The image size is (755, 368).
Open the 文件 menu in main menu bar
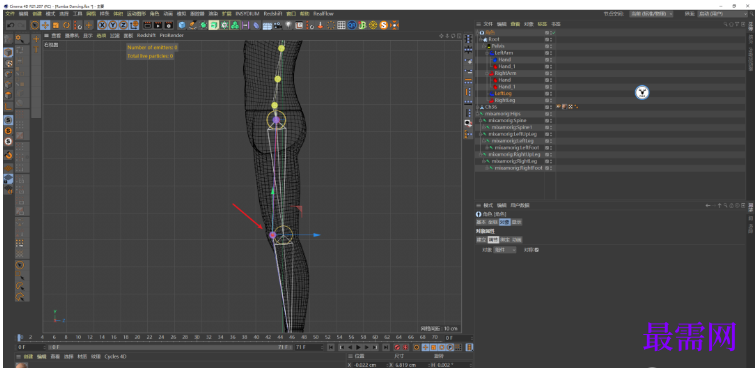coord(10,14)
